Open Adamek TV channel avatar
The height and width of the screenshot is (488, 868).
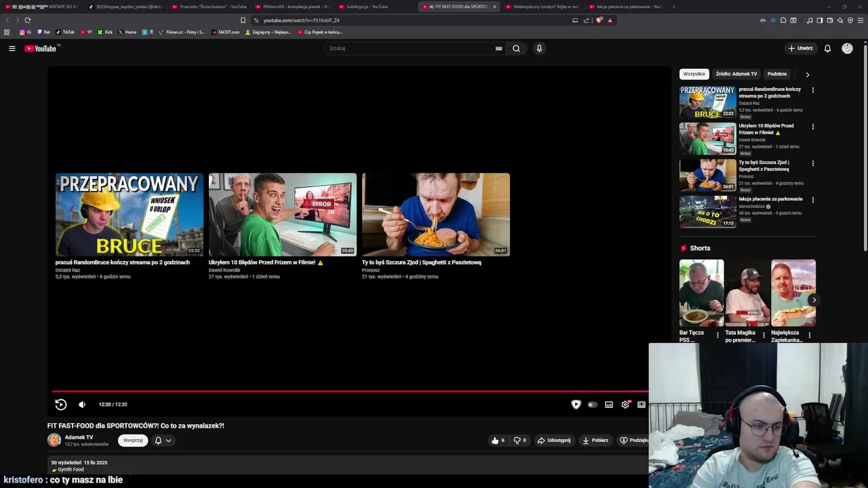tap(54, 441)
